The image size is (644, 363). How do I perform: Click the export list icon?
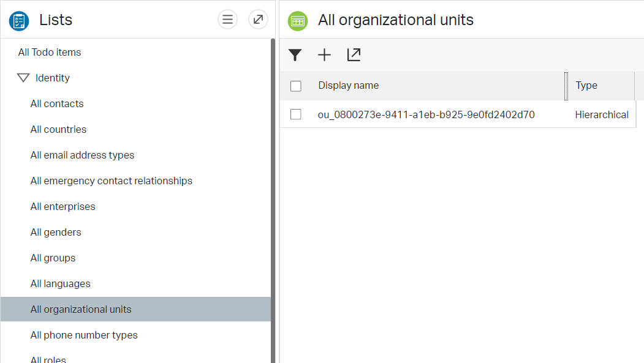pos(354,55)
